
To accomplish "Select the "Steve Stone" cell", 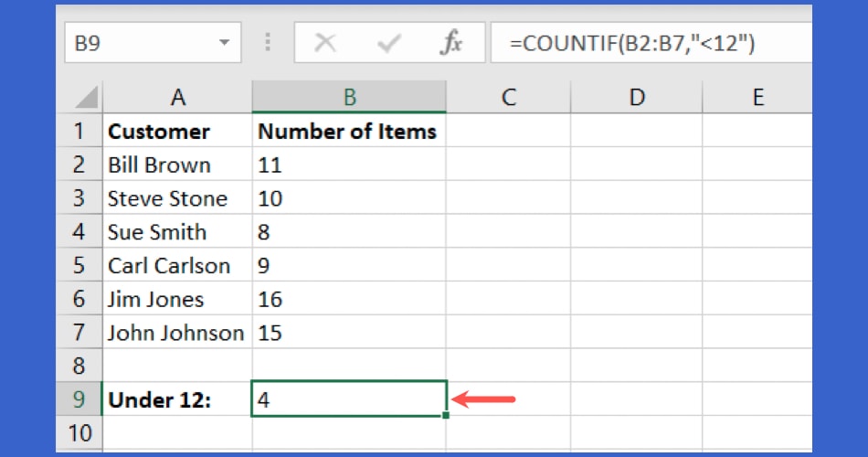I will click(x=177, y=197).
